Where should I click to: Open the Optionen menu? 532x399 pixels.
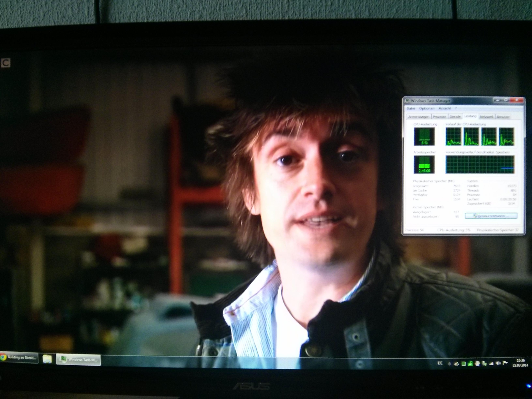click(427, 108)
